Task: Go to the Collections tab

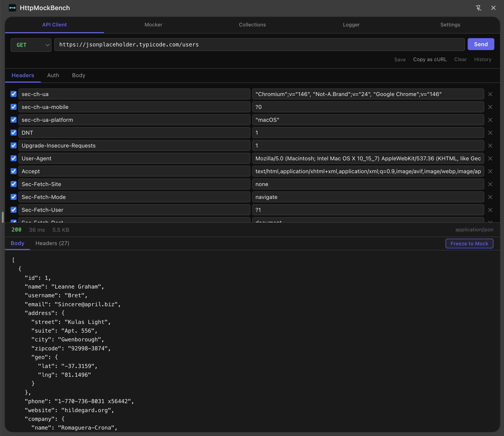Action: pos(252,25)
